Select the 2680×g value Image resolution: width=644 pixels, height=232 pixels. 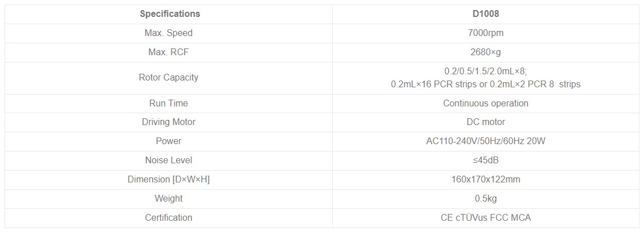coord(486,52)
